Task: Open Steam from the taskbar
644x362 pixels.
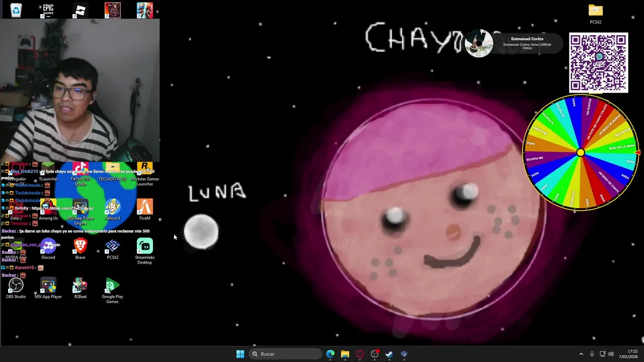Action: [x=389, y=354]
